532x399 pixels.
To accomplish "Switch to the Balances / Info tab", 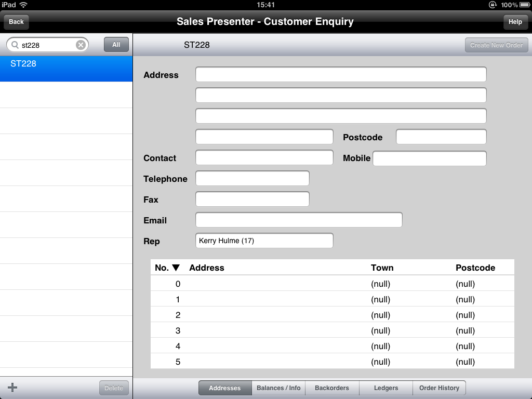I will (x=278, y=388).
